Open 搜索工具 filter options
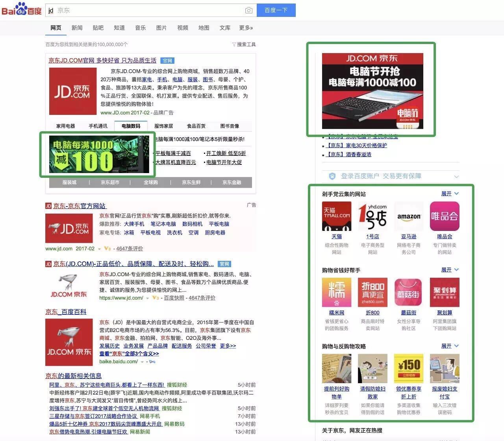This screenshot has height=441, width=504. click(244, 44)
